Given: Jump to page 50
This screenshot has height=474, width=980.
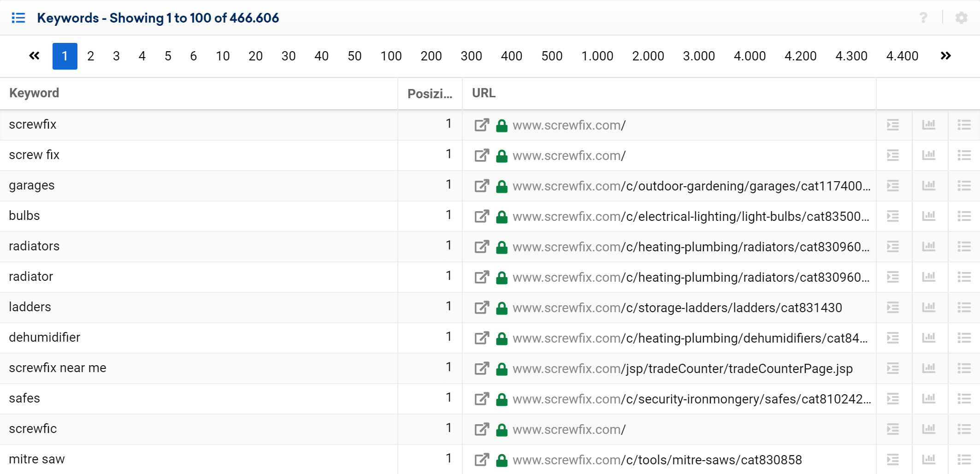Looking at the screenshot, I should [x=355, y=56].
